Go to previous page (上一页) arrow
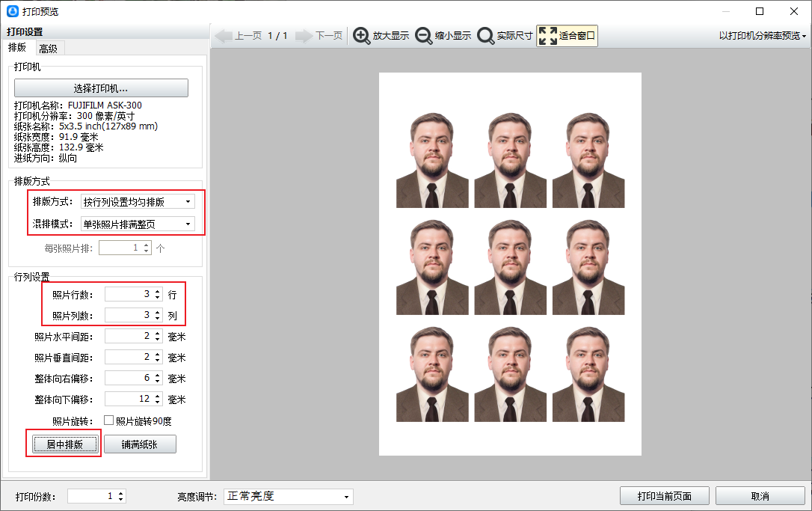The image size is (812, 511). pyautogui.click(x=224, y=36)
